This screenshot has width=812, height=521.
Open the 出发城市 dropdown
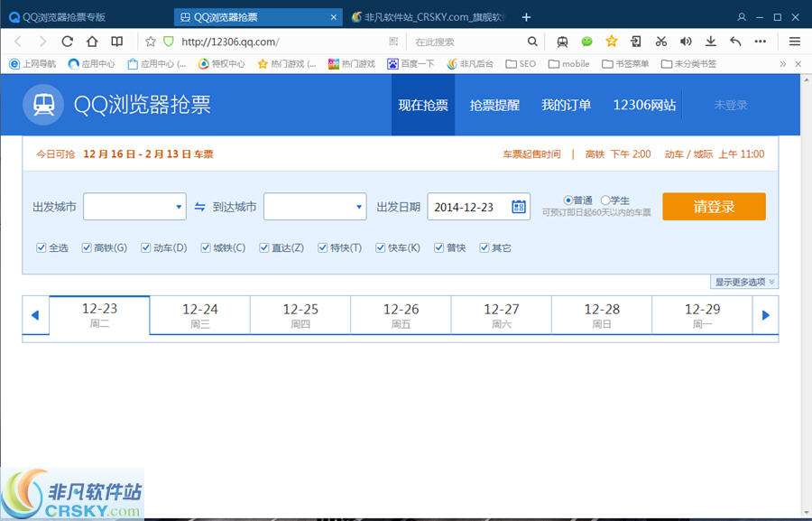click(x=134, y=207)
